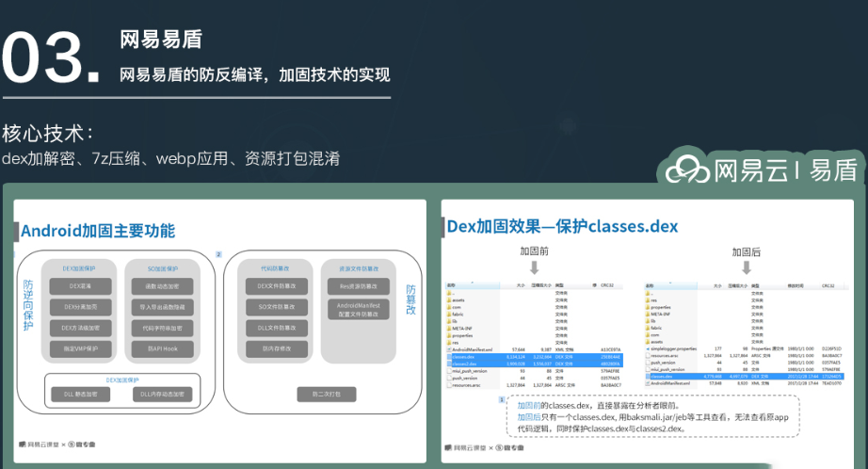
Task: Click the SO文件防篡改 box
Action: point(277,307)
